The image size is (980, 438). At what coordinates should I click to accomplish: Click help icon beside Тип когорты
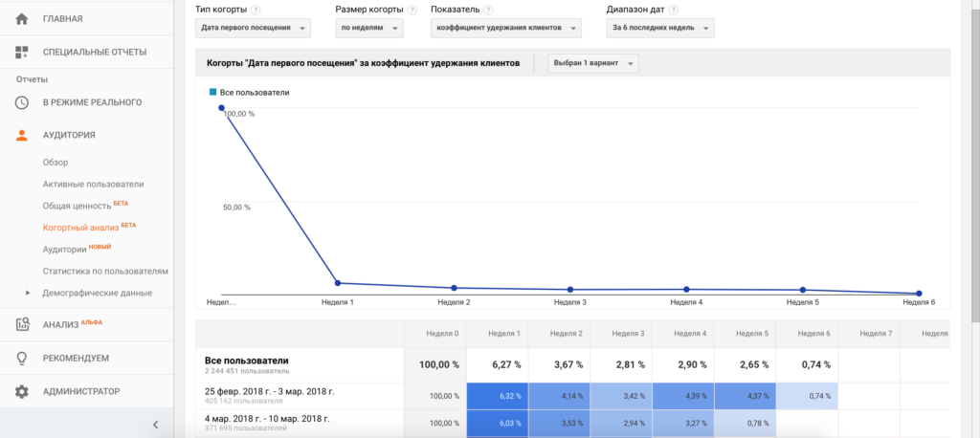[254, 10]
